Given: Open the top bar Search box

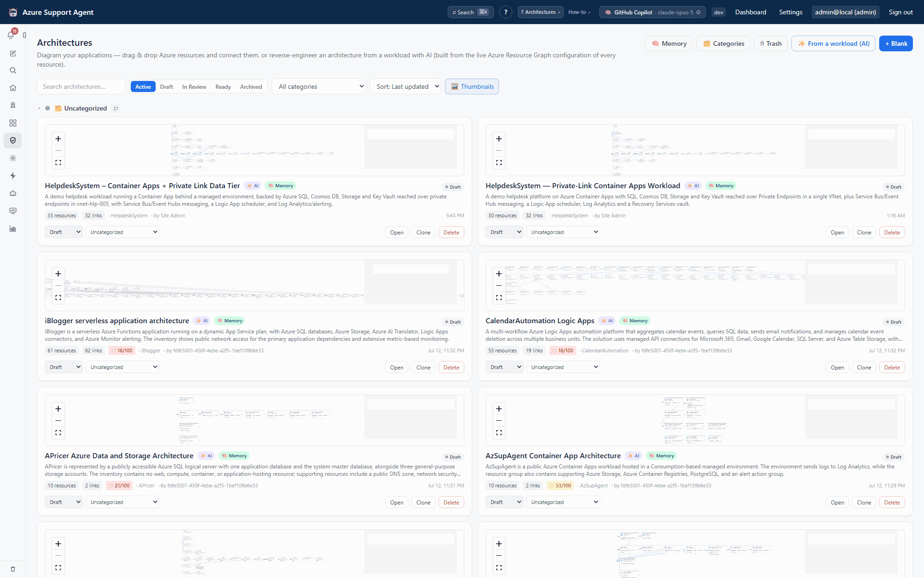Looking at the screenshot, I should pyautogui.click(x=470, y=12).
